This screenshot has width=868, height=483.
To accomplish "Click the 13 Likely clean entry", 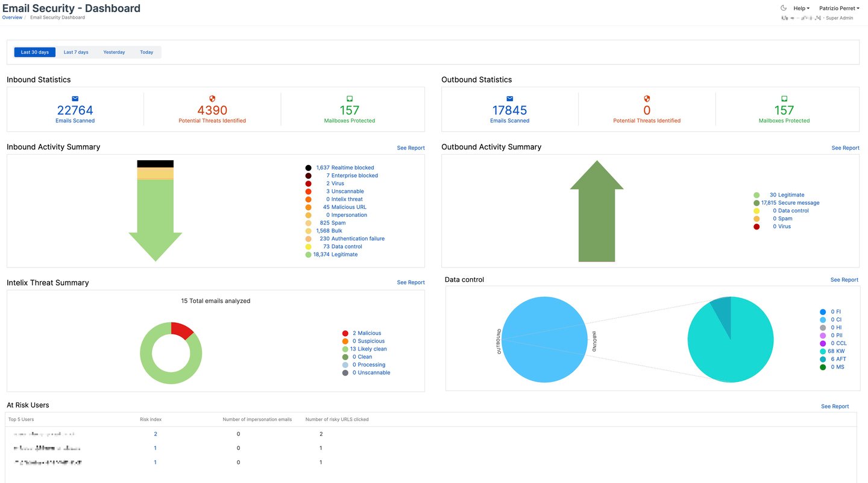I will point(368,349).
